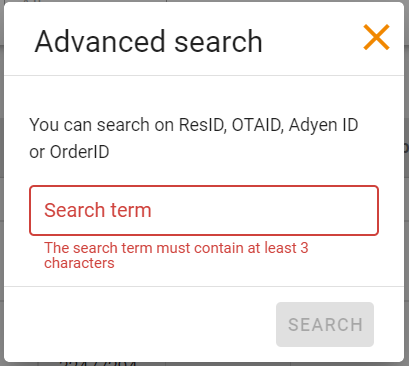This screenshot has height=366, width=409.
Task: Click "or OrderID" on the hint's second line
Action: (69, 152)
